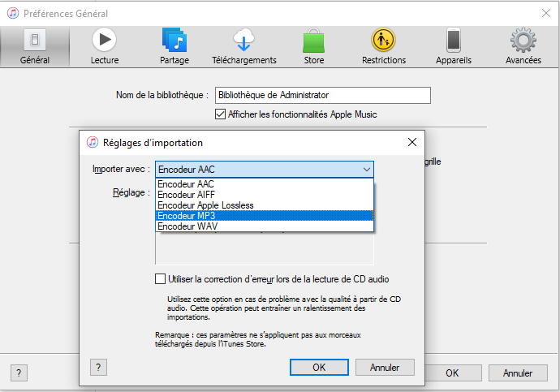Close the Réglages d'importation dialog
This screenshot has width=560, height=392.
412,142
